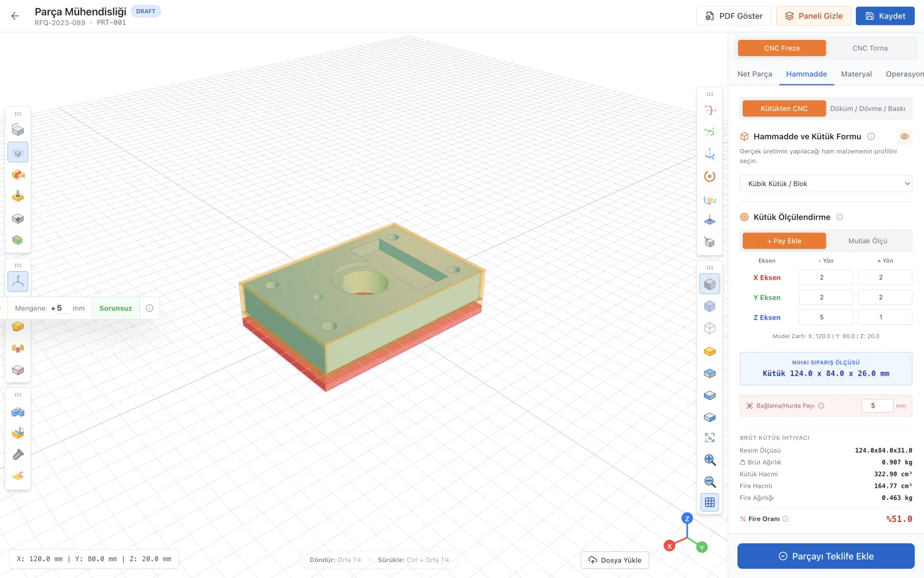The image size is (924, 578).
Task: Toggle the highlighted bounding box cube tool
Action: 18,153
